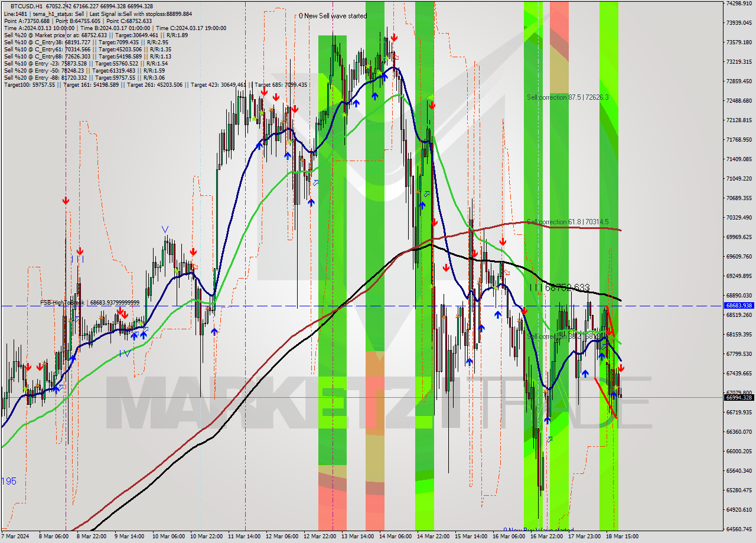Click the 67439.665 price axis label
The width and height of the screenshot is (756, 543).
[739, 373]
